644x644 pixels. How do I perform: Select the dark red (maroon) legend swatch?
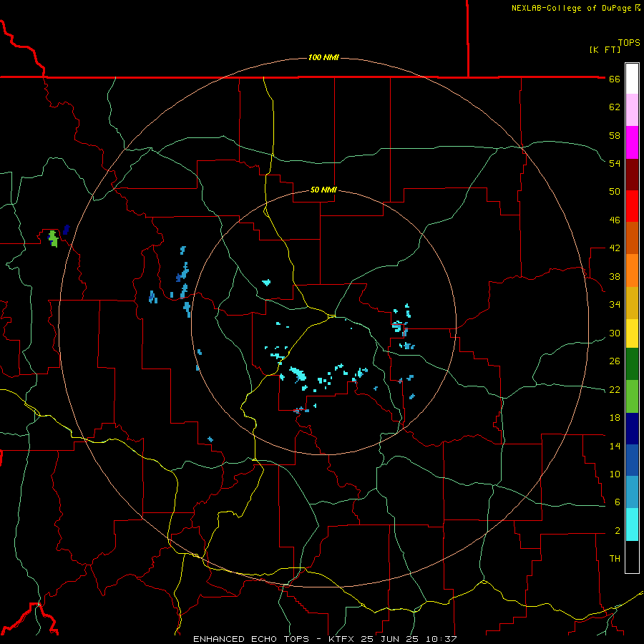(632, 175)
